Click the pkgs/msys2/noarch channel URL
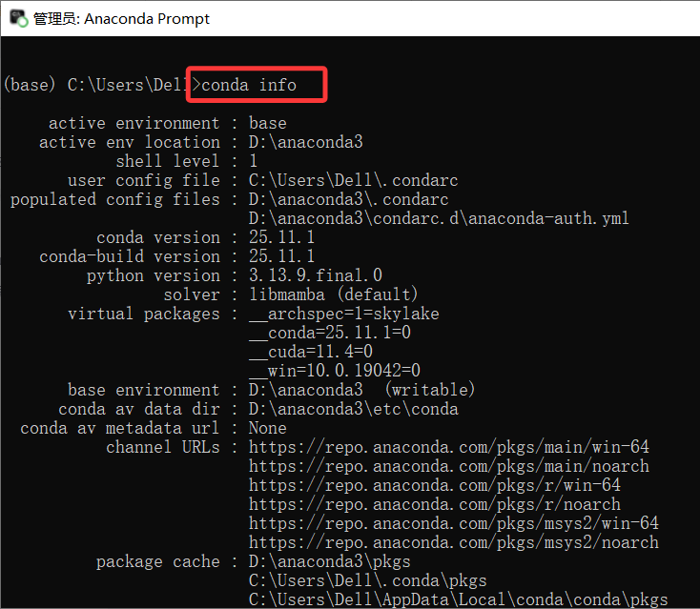Viewport: 700px width, 609px height. (x=454, y=542)
